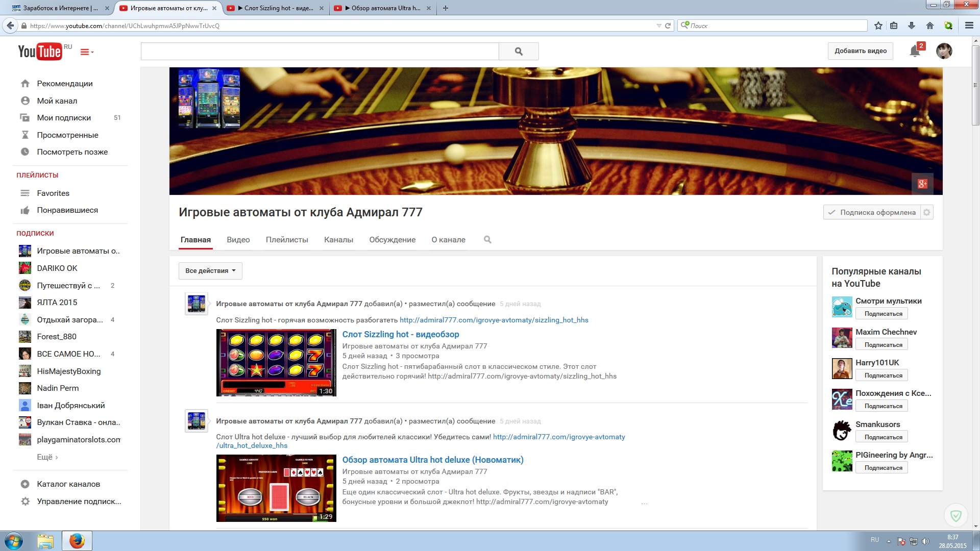Go to the Firefox home icon
Viewport: 980px width, 551px height.
[x=930, y=26]
